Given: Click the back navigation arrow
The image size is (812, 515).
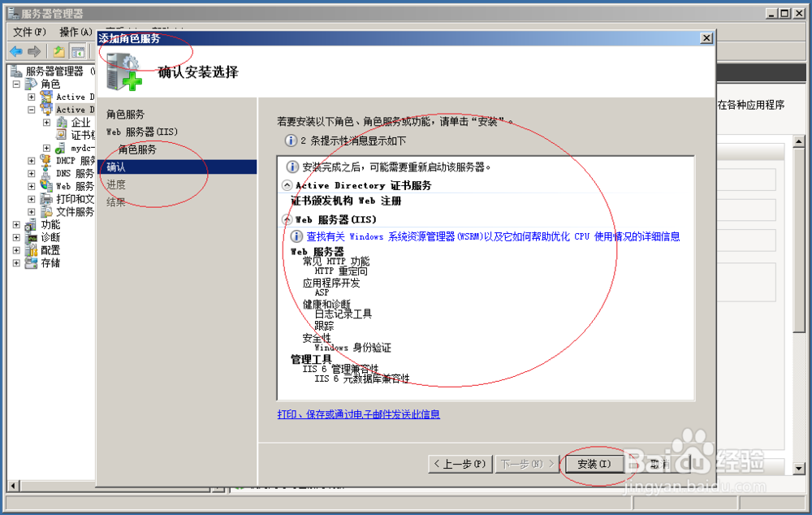Looking at the screenshot, I should click(x=18, y=51).
